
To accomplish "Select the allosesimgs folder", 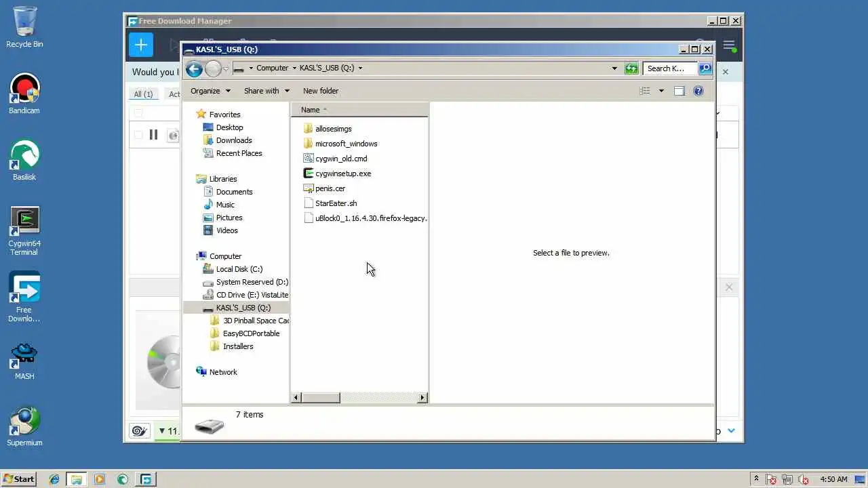I will pyautogui.click(x=333, y=129).
